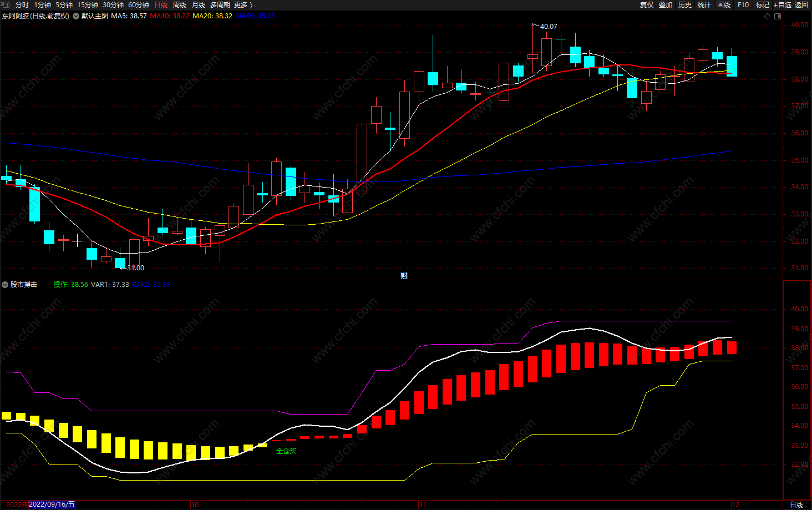Click the 标记 mark button
The image size is (812, 510).
click(763, 4)
